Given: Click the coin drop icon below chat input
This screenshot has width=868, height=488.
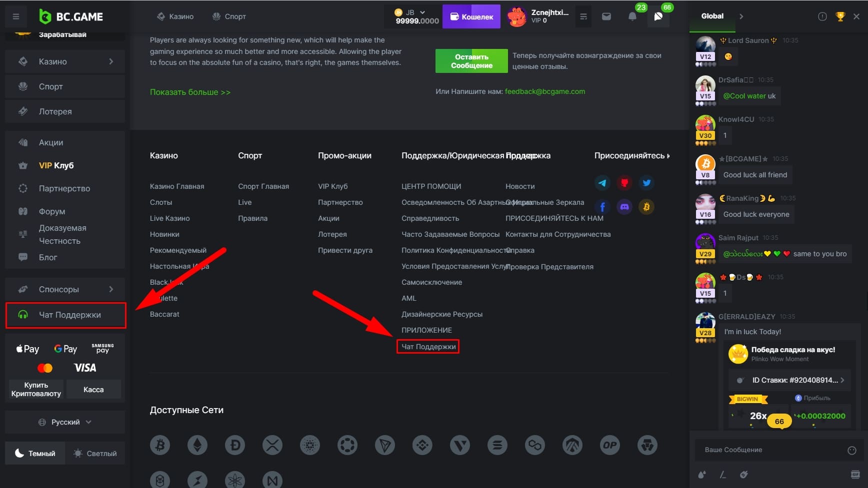Looking at the screenshot, I should pos(744,475).
